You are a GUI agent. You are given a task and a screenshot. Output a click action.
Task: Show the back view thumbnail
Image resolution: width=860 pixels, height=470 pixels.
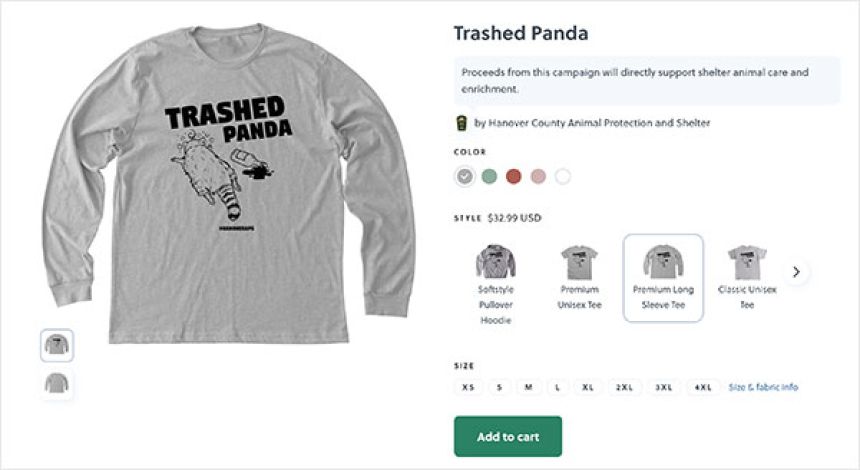pyautogui.click(x=57, y=383)
